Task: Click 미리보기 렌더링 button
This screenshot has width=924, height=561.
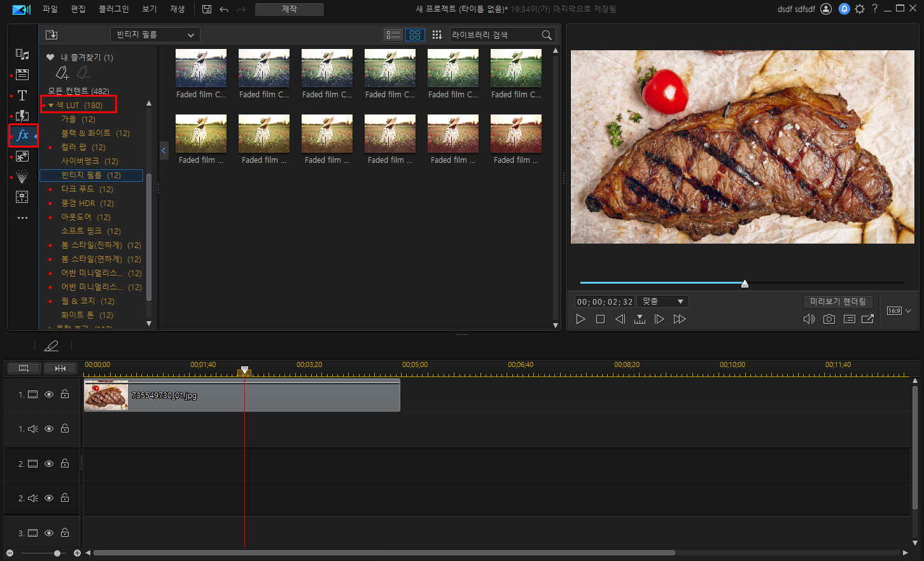Action: coord(838,301)
